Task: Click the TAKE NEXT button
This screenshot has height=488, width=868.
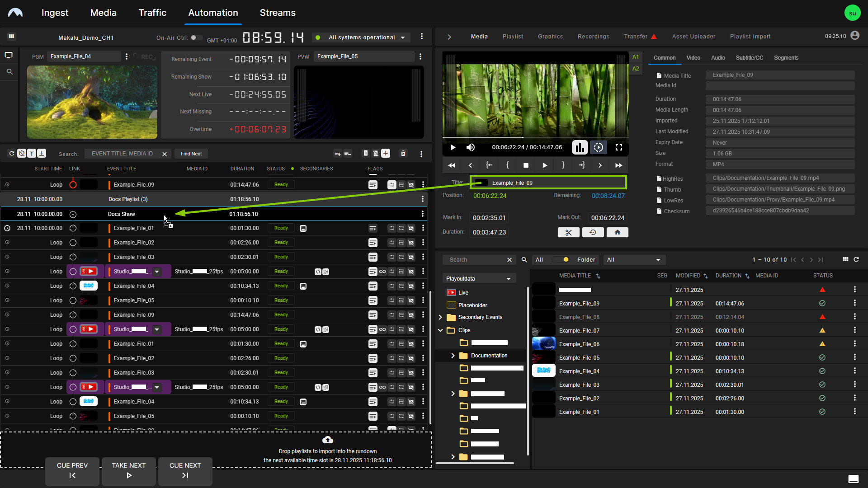Action: (128, 471)
